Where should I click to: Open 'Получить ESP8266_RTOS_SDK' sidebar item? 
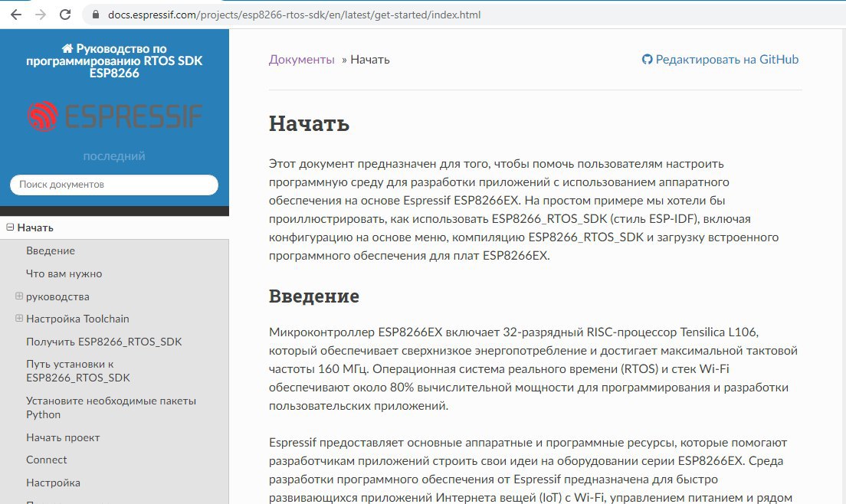pos(104,342)
